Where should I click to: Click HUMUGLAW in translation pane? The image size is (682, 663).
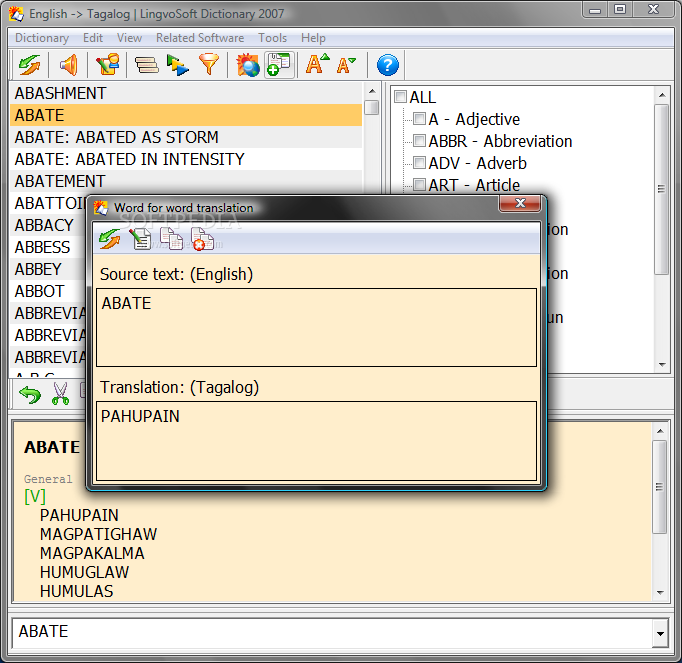click(x=84, y=573)
